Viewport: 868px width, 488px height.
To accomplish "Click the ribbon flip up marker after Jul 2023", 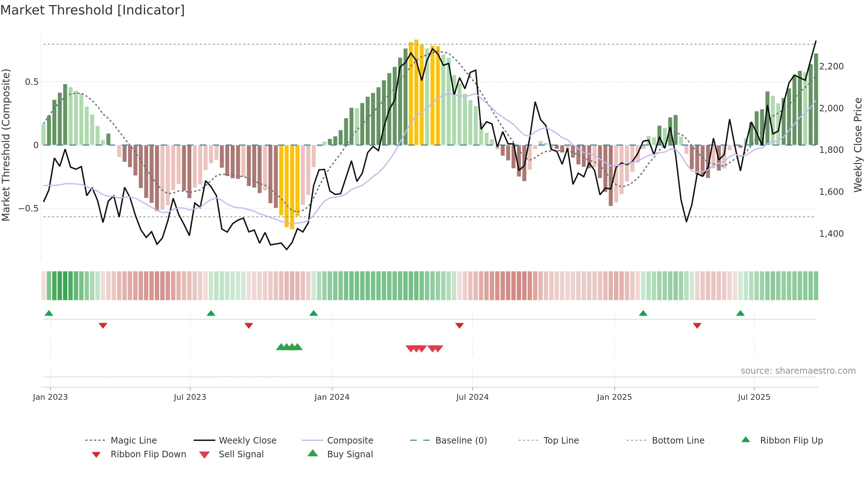I will point(211,313).
